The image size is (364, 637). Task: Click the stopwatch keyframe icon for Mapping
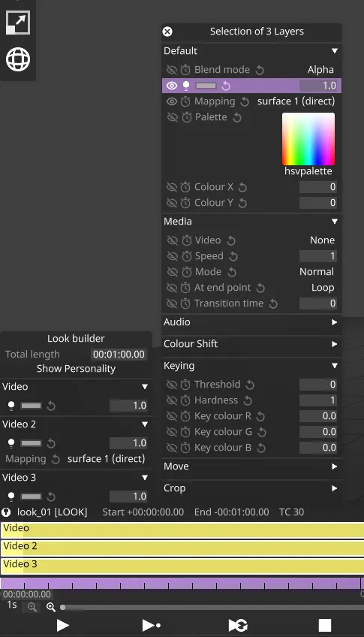[x=185, y=101]
